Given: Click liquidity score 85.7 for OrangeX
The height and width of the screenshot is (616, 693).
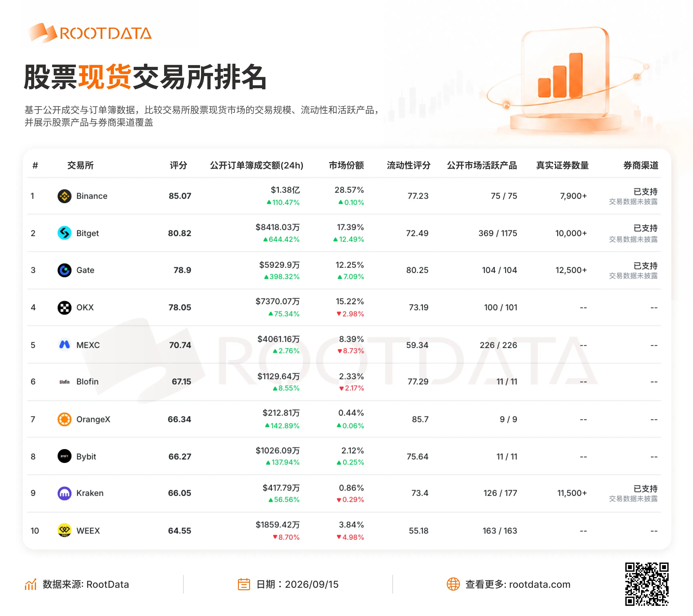Looking at the screenshot, I should [420, 419].
